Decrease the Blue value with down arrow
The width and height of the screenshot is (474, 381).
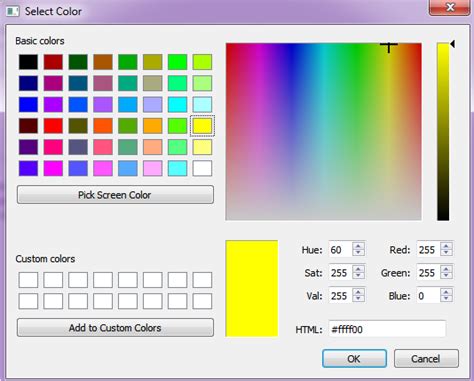[446, 299]
